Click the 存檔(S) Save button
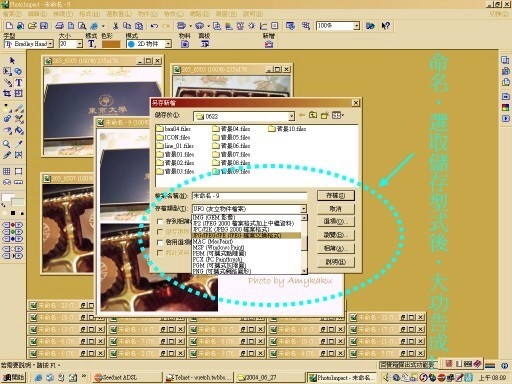Viewport: 512px width, 384px height. [336, 195]
